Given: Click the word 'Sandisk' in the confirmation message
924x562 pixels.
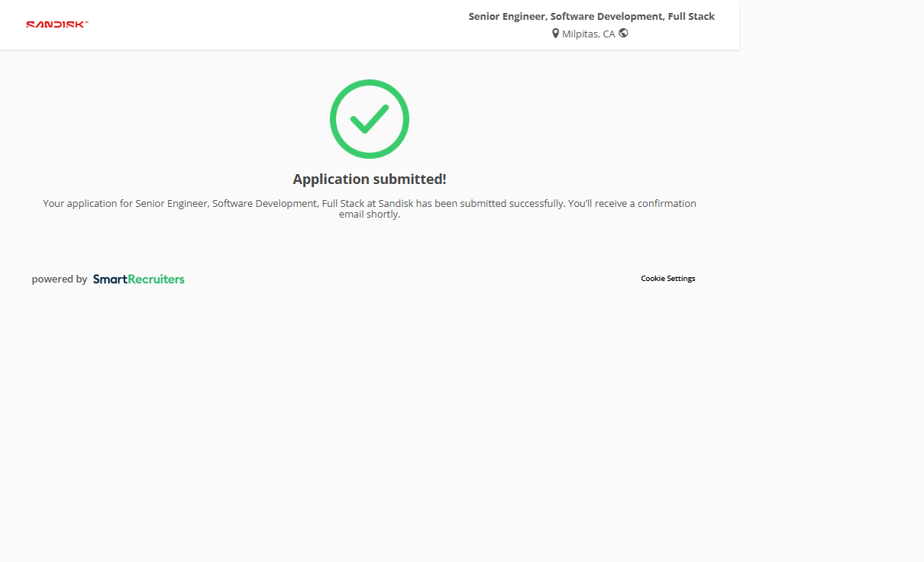Looking at the screenshot, I should [x=396, y=204].
